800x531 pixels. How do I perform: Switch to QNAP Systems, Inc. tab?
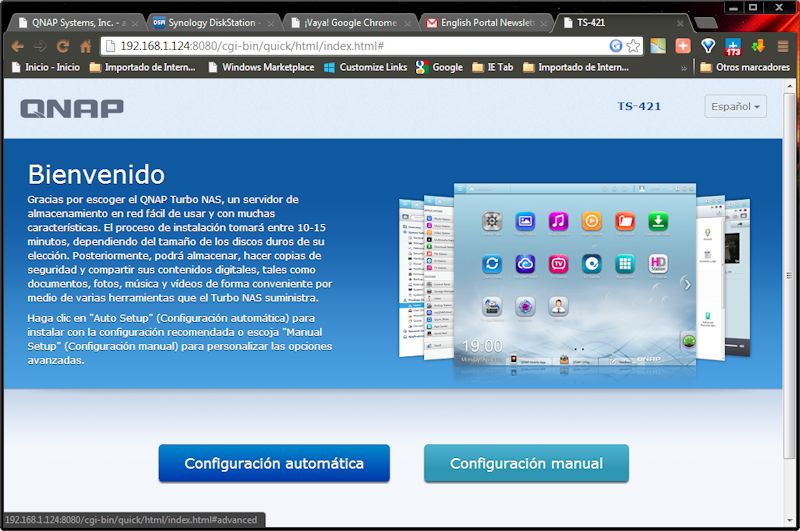pyautogui.click(x=77, y=23)
